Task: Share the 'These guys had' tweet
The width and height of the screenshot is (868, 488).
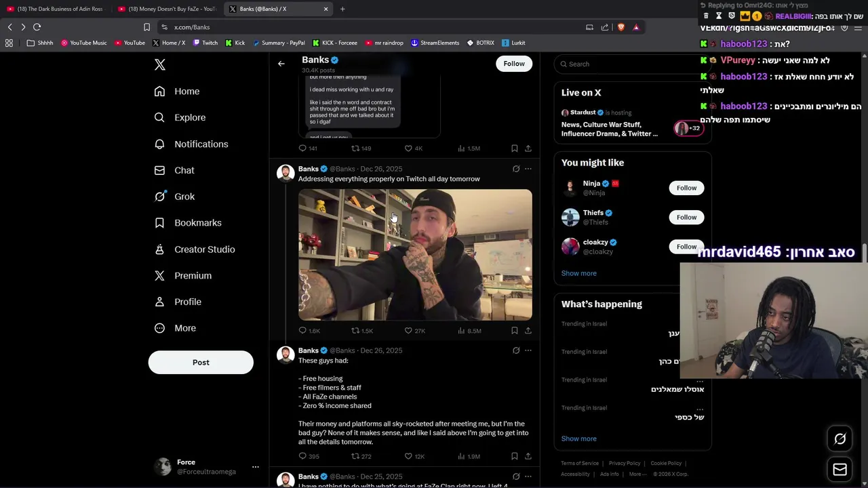Action: (x=528, y=457)
